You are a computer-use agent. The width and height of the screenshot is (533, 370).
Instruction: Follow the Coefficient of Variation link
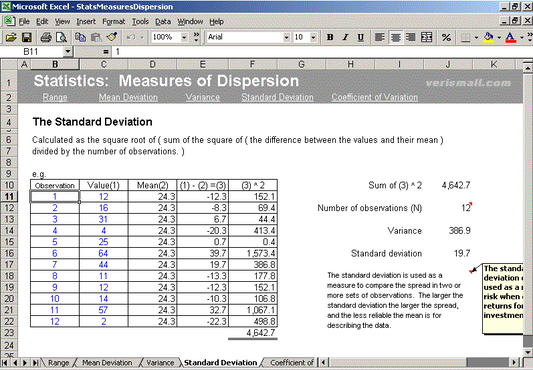(375, 97)
